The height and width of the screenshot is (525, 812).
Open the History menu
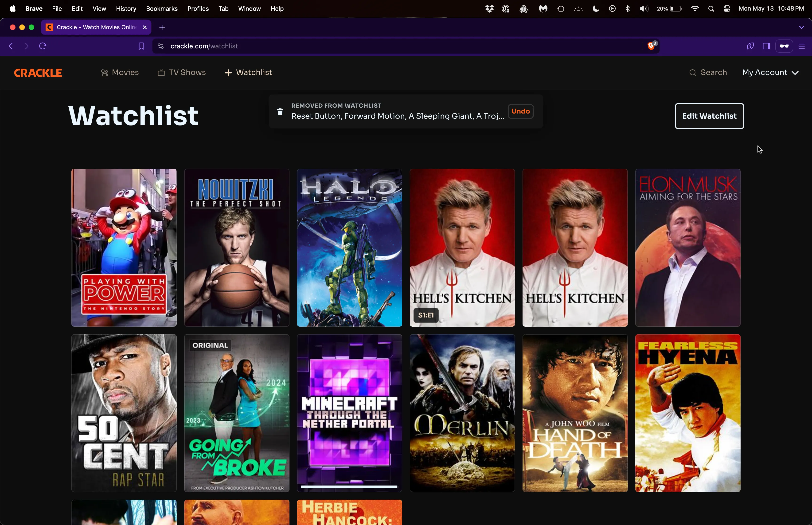click(x=126, y=8)
